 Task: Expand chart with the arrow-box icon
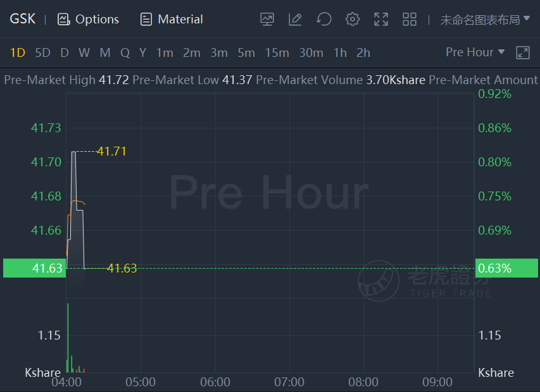click(x=523, y=53)
